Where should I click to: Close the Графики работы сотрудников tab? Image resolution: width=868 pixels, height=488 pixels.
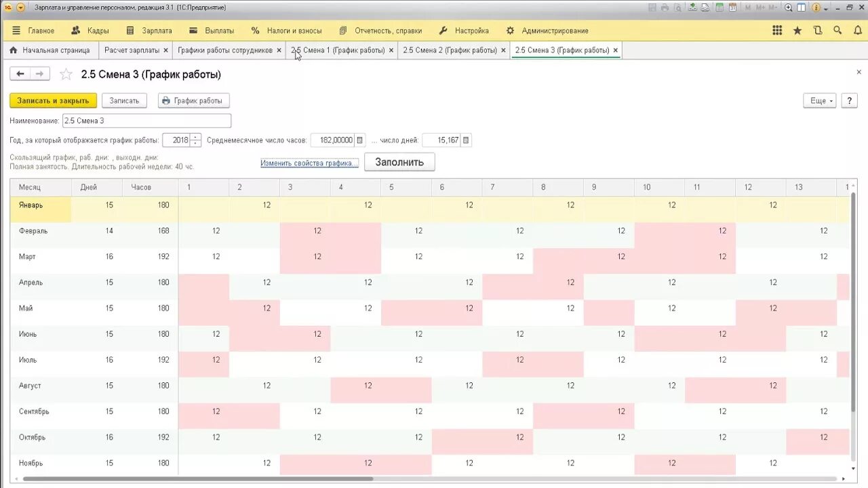coord(279,50)
